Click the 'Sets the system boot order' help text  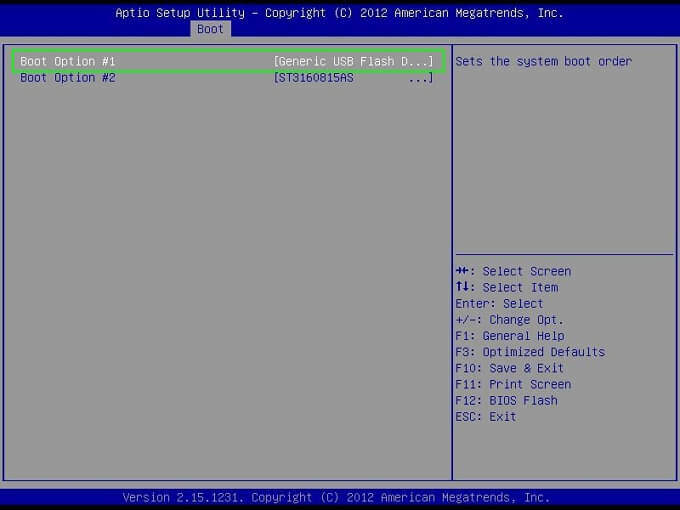click(543, 62)
